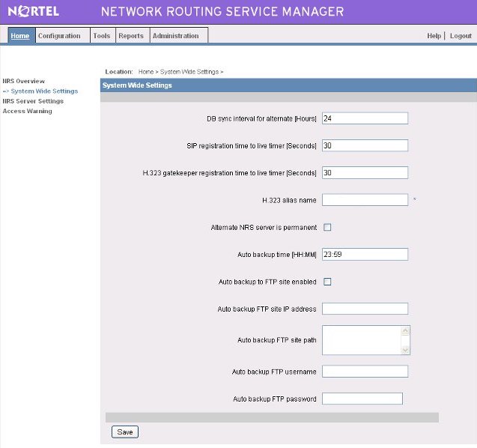Enable Auto backup to FTP site checkbox
This screenshot has height=448, width=477.
point(327,282)
